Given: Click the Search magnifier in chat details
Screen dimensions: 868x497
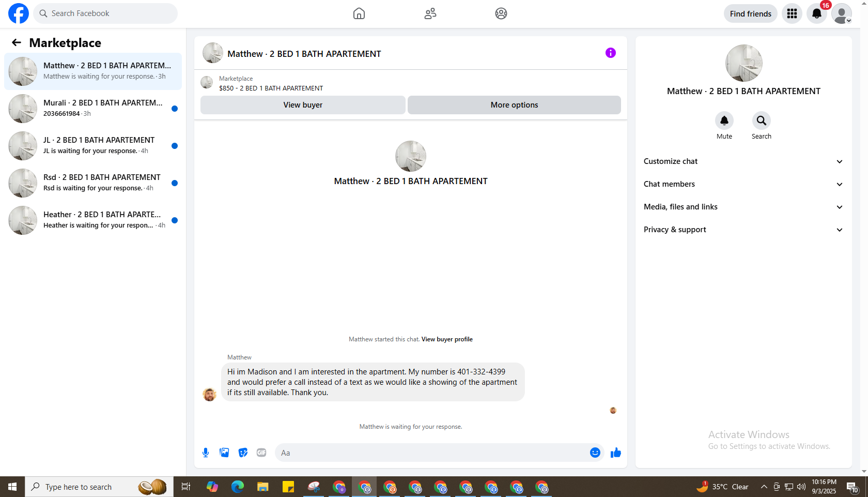Looking at the screenshot, I should [762, 121].
